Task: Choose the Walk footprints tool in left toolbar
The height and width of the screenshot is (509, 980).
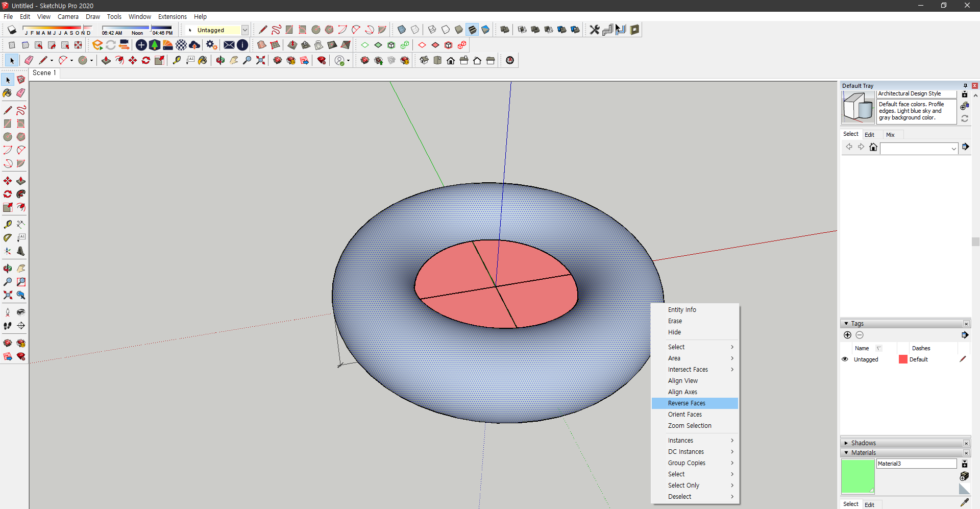Action: click(x=8, y=326)
